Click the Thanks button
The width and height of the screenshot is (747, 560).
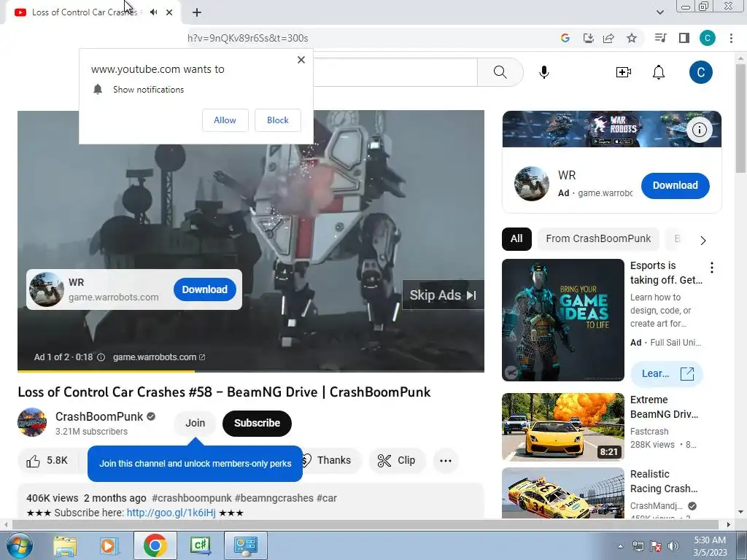[333, 461]
